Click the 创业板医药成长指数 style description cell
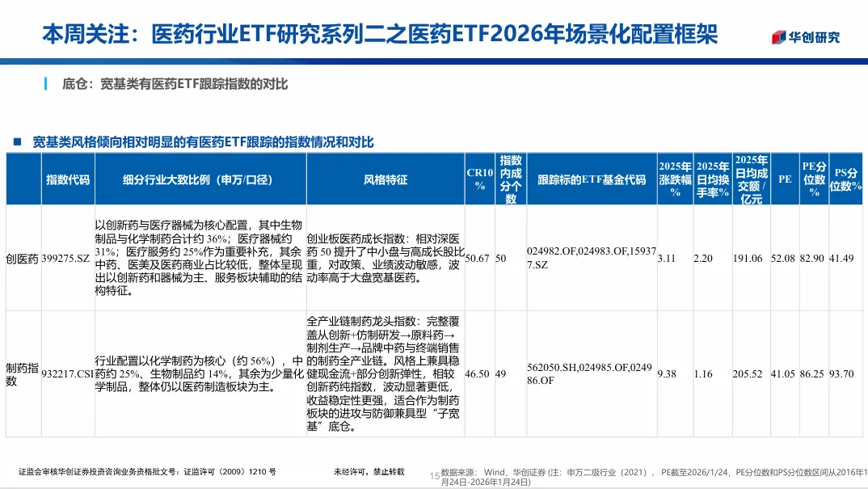Screen dimensions: 868x489 (386, 258)
